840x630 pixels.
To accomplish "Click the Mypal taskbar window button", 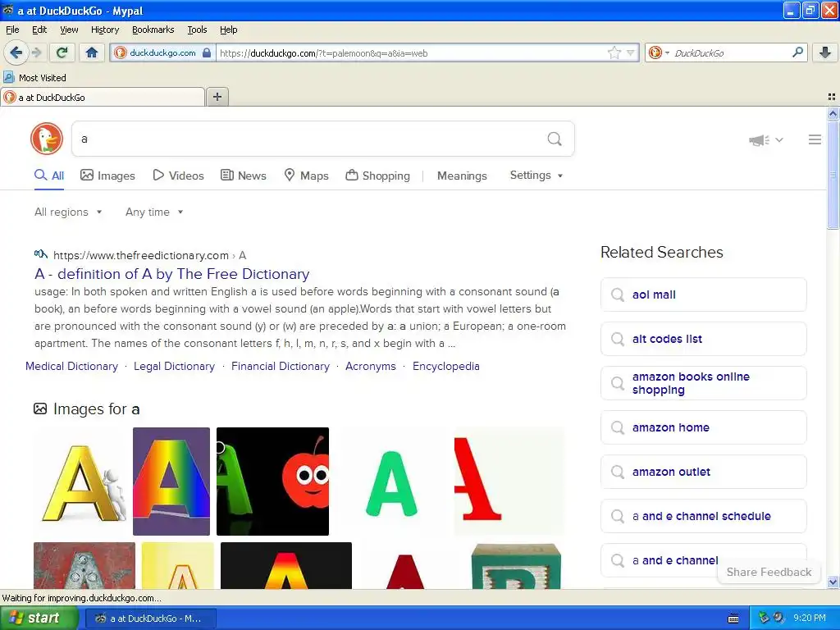I will coord(150,619).
